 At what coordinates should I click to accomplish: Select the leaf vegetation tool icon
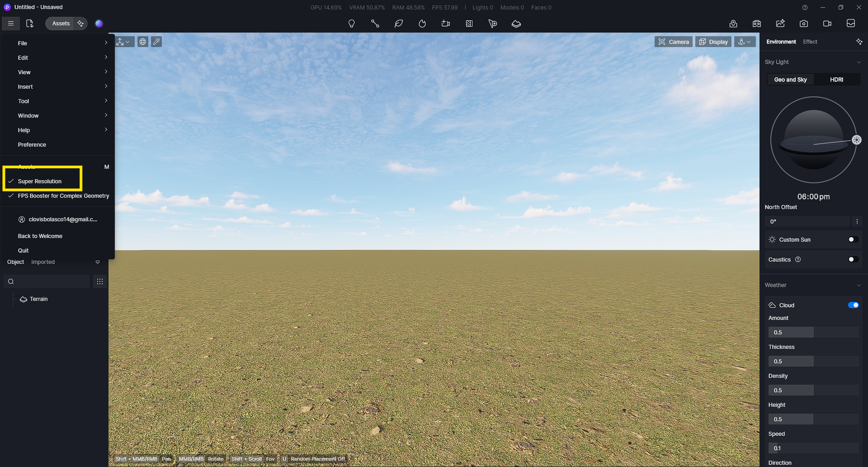point(398,24)
